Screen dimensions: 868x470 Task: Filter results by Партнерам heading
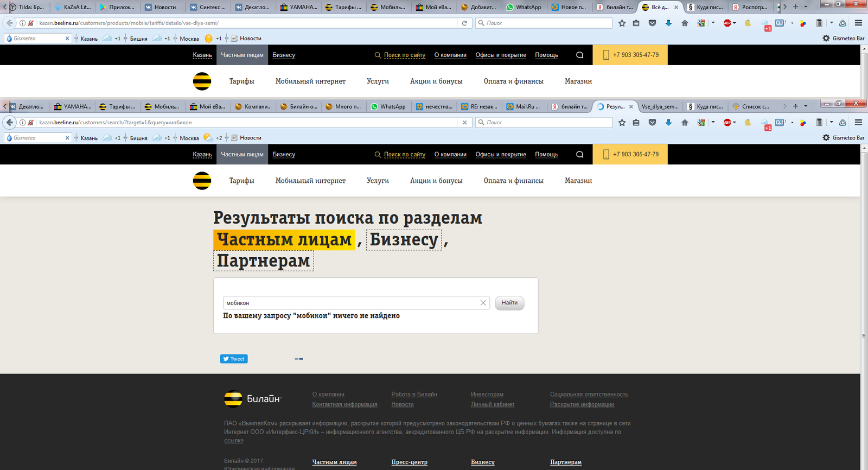pyautogui.click(x=263, y=261)
